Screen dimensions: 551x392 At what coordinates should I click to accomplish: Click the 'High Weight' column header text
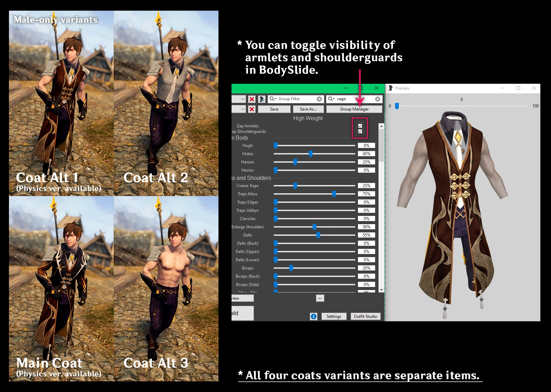308,118
